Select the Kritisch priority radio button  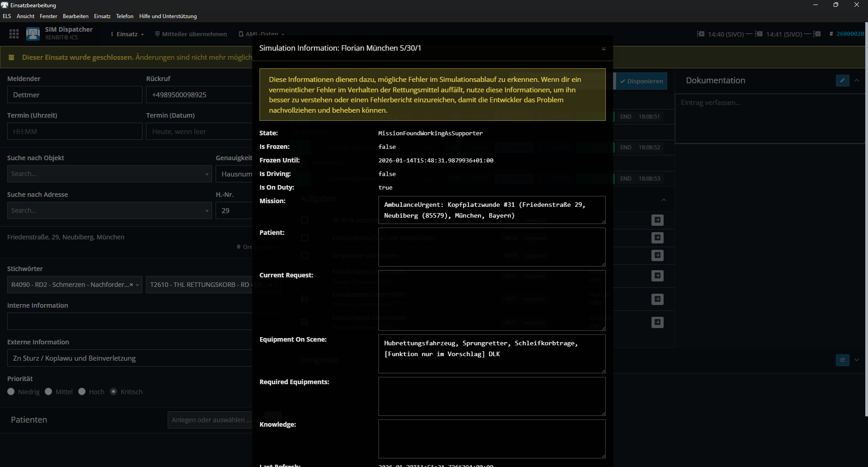point(113,392)
